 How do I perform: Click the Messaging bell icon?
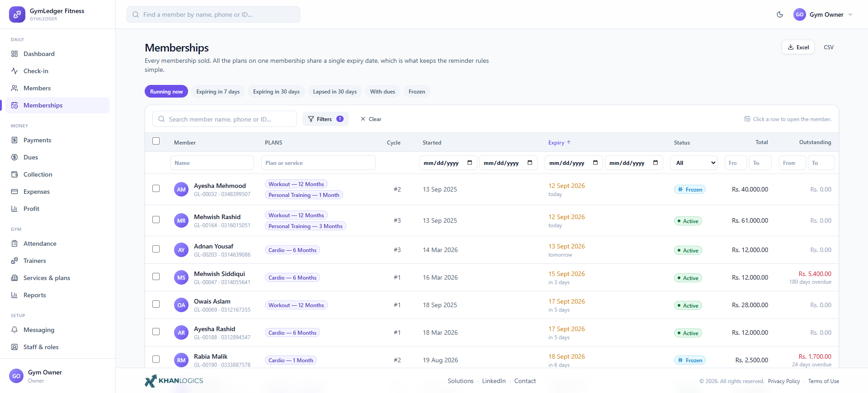pyautogui.click(x=14, y=330)
